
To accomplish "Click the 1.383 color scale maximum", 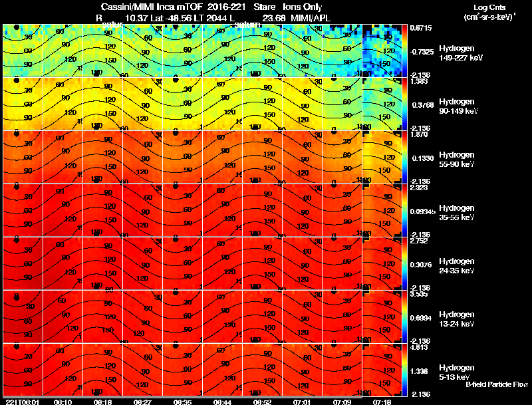I will [419, 81].
